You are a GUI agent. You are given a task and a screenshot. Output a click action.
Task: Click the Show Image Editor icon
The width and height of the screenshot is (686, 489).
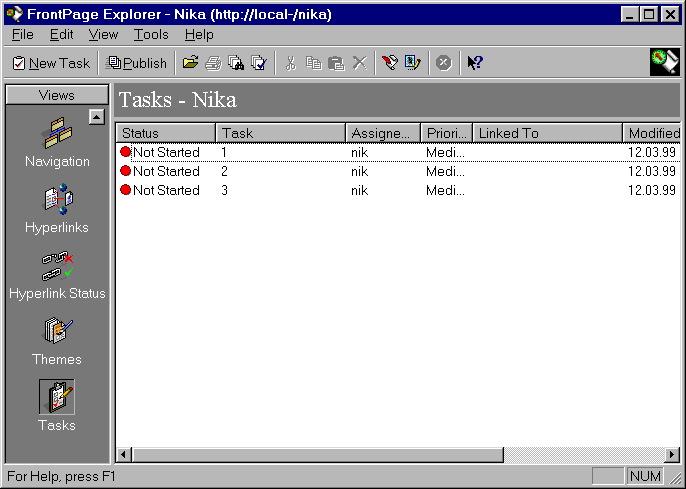click(x=413, y=63)
